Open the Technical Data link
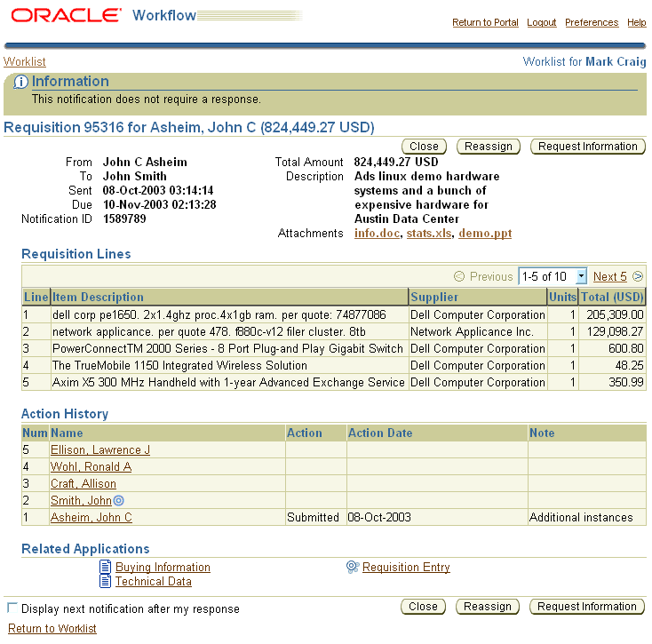Viewport: 652px width, 644px height. 154,581
